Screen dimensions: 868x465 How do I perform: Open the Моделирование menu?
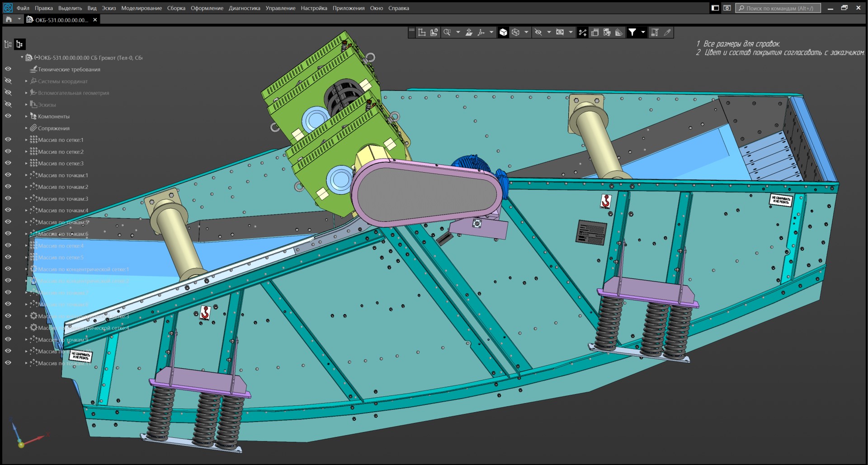click(141, 8)
